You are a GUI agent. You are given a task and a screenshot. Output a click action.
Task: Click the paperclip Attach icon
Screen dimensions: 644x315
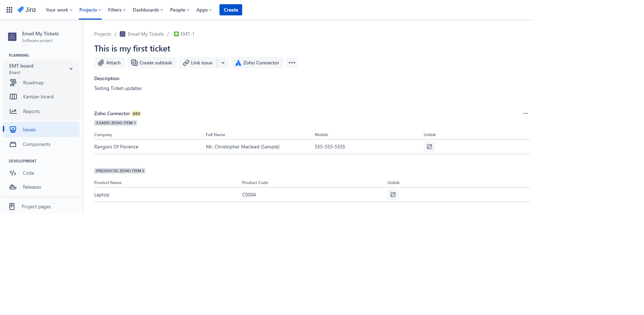(101, 63)
